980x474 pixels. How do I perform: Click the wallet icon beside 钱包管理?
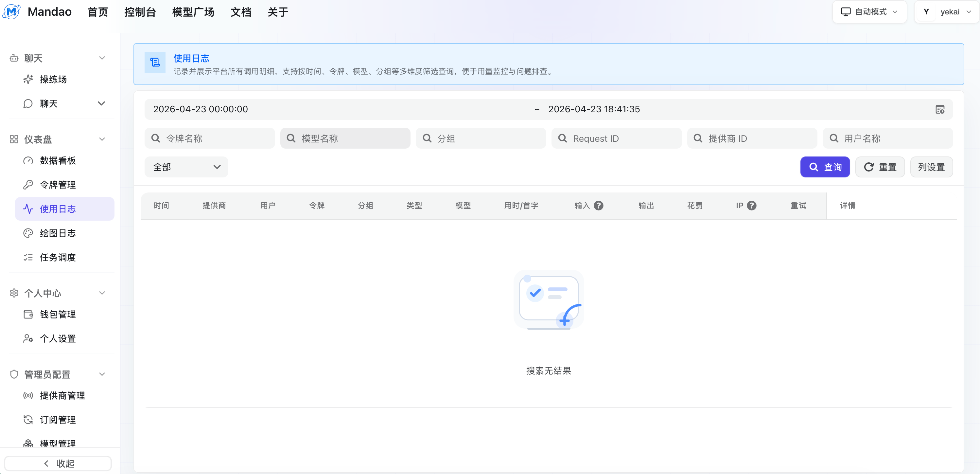(x=28, y=315)
